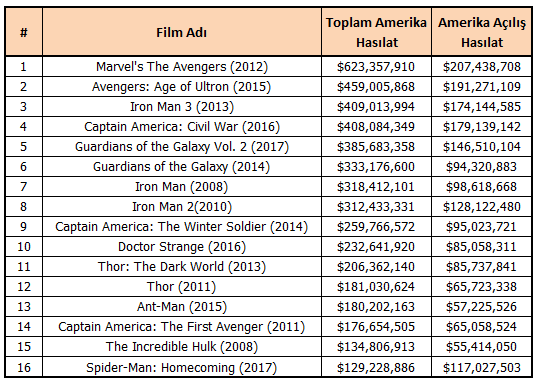This screenshot has height=382, width=538.
Task: Select the 'Toplam Amerika Hasılat' header cell
Action: point(376,32)
